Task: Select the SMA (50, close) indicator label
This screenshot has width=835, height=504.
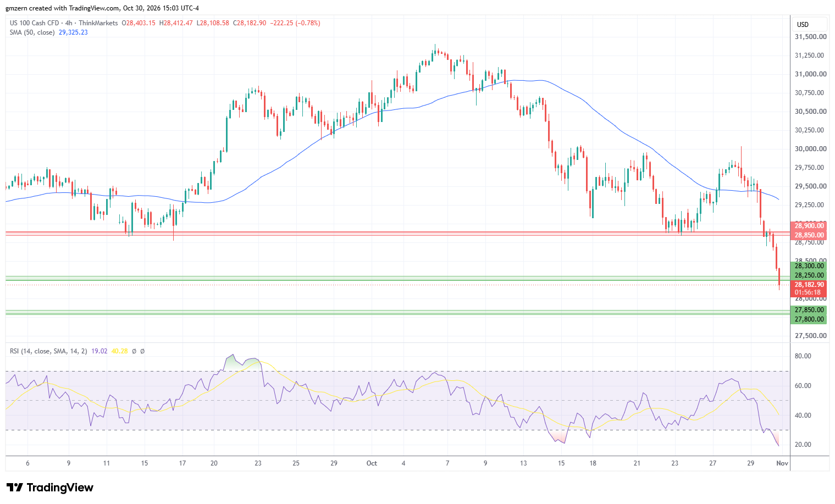Action: [x=32, y=32]
